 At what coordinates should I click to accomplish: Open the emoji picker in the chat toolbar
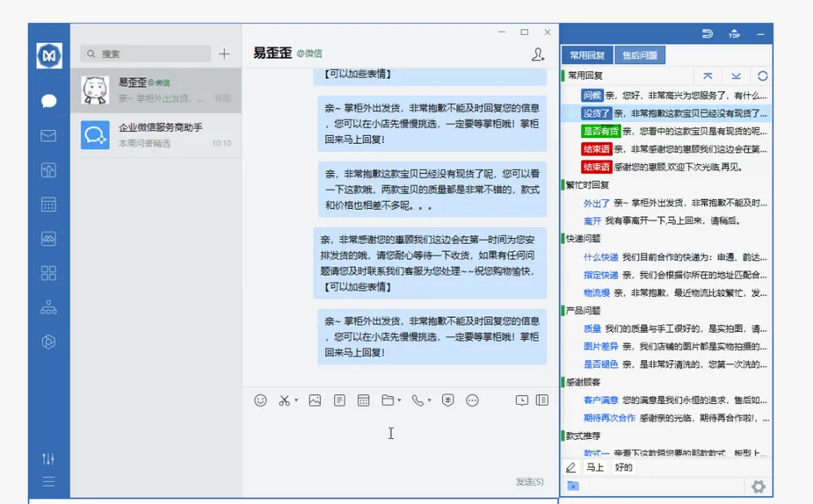pyautogui.click(x=260, y=401)
